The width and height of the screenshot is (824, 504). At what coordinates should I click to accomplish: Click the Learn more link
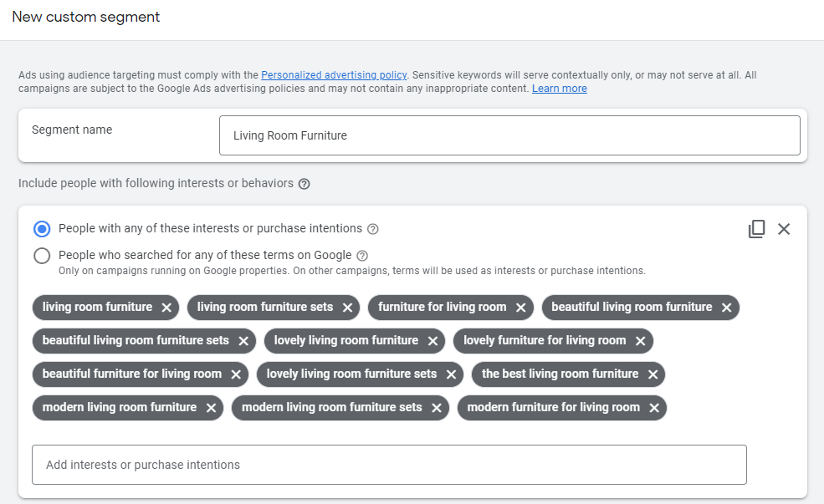(559, 89)
